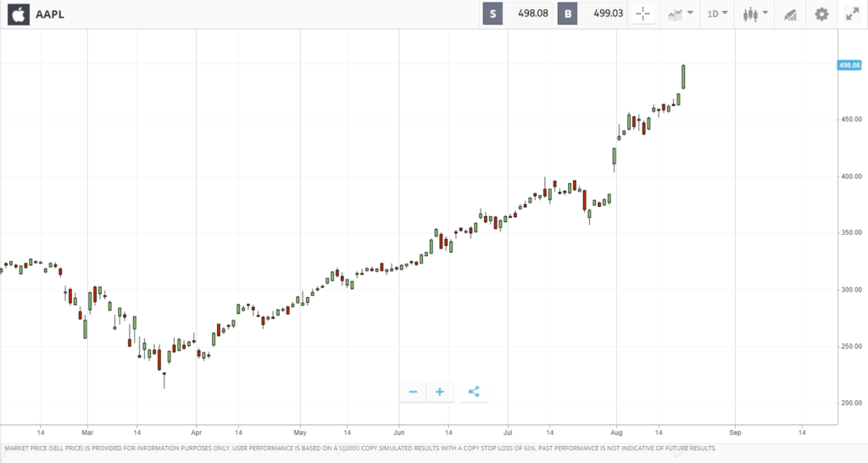Image resolution: width=868 pixels, height=463 pixels.
Task: Expand chart to fullscreen
Action: 853,14
